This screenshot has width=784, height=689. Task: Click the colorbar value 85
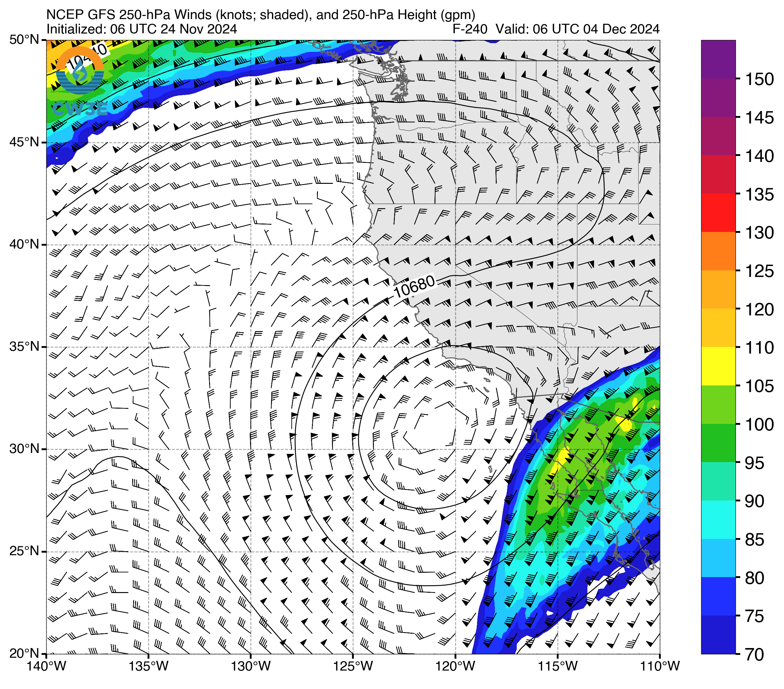point(754,539)
